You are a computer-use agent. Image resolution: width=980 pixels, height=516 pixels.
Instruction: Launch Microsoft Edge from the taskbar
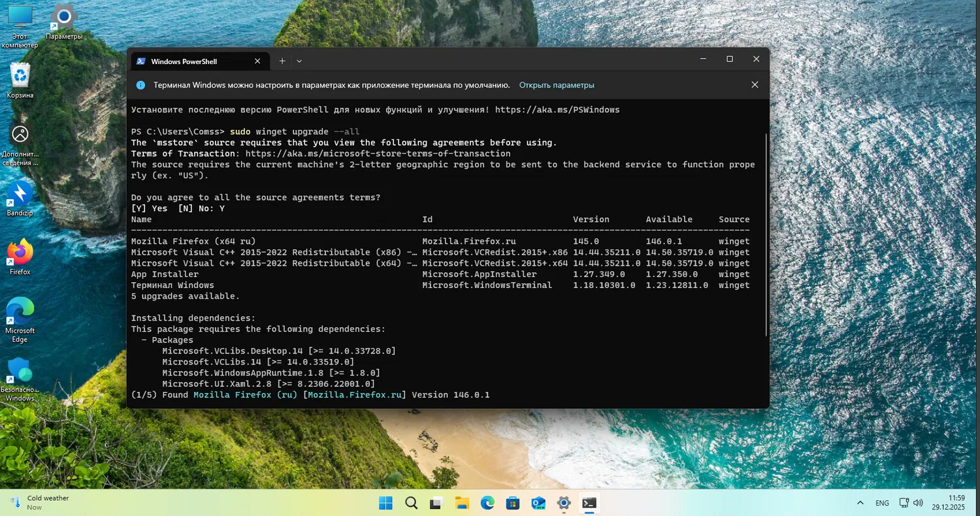488,503
